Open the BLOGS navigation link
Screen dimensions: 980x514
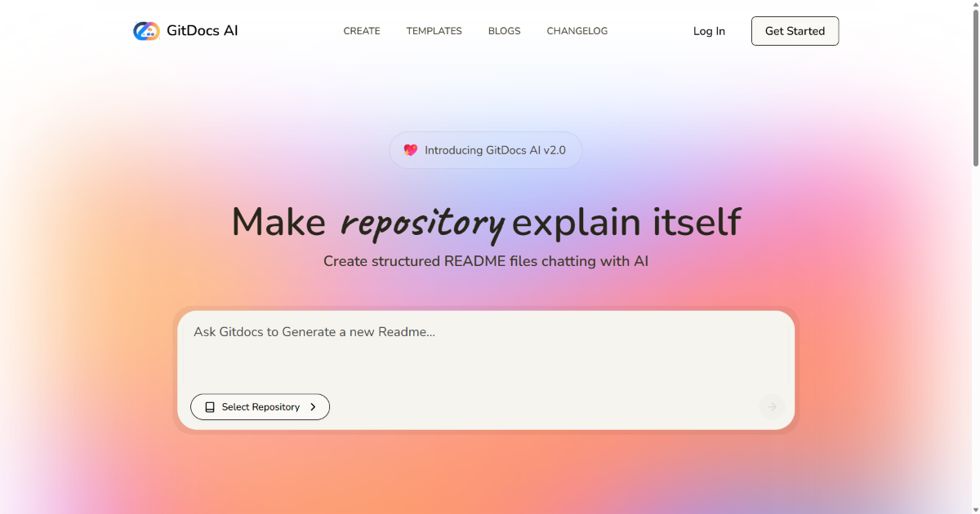tap(504, 31)
